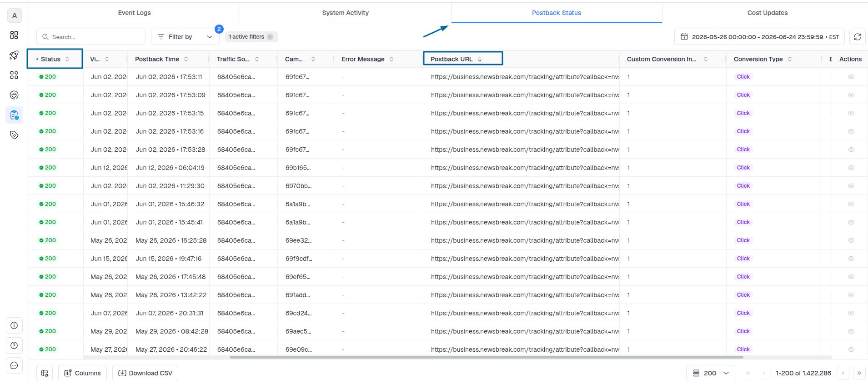
Task: Click the Actions column header
Action: coord(850,59)
